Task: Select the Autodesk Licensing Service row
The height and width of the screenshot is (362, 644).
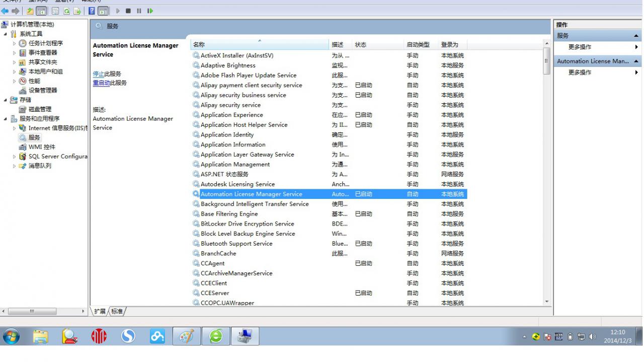Action: coord(329,184)
